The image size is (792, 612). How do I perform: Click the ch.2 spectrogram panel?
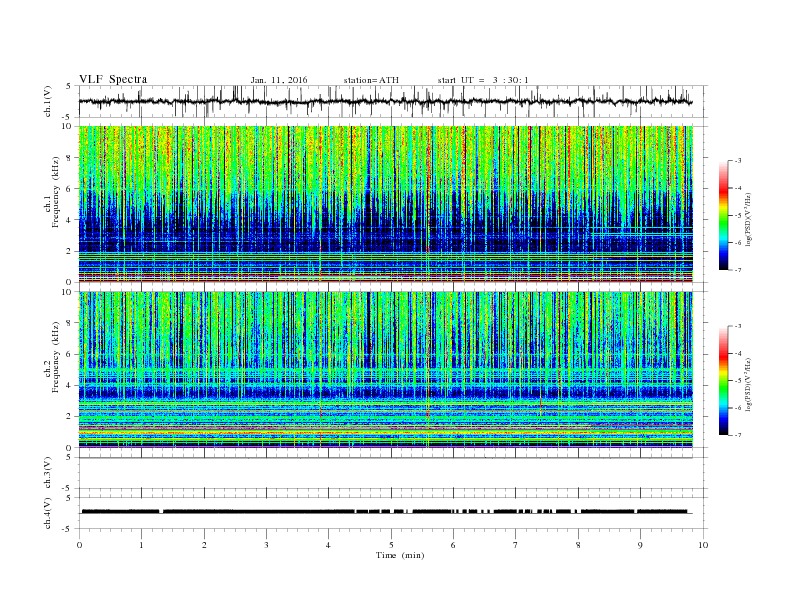pyautogui.click(x=386, y=370)
